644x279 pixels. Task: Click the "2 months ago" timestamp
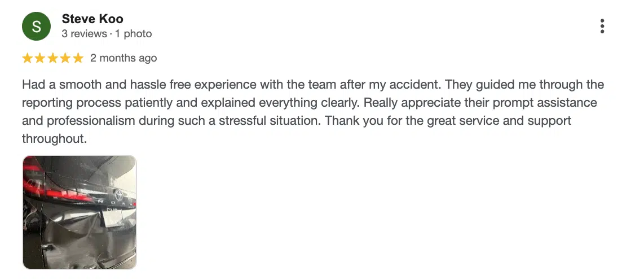(123, 58)
